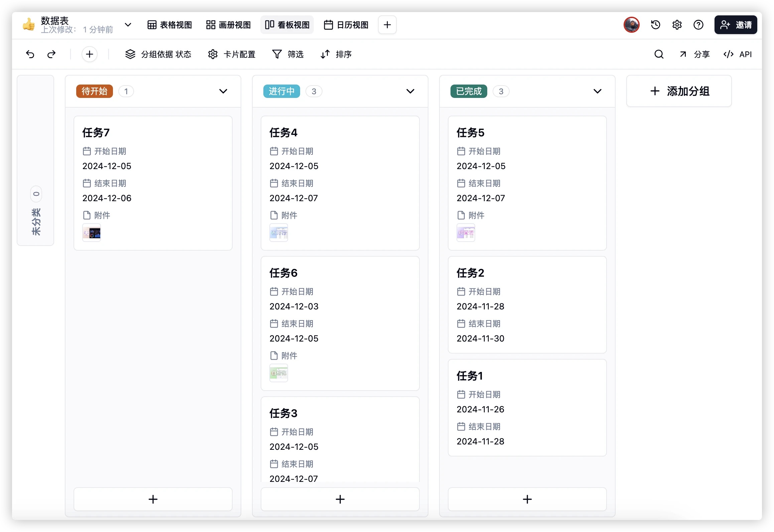The image size is (774, 532).
Task: Open the 数据表 name dropdown arrow
Action: coord(128,25)
